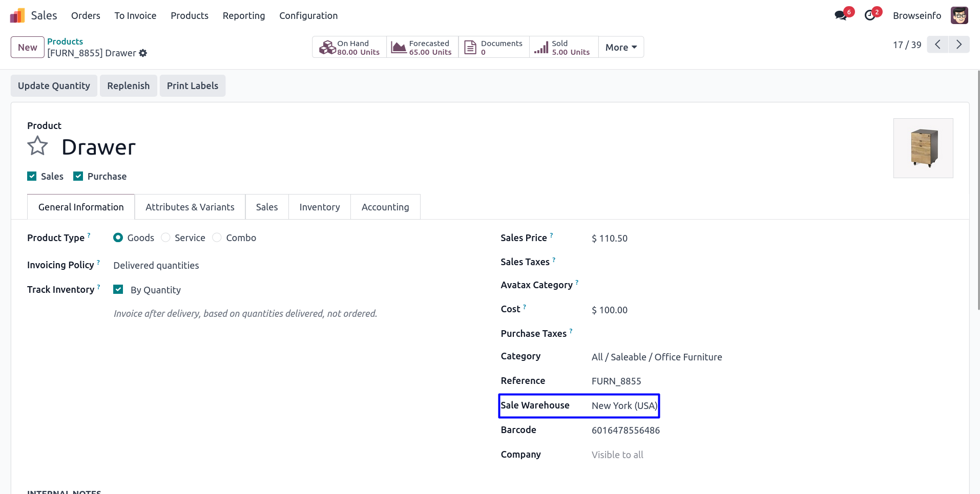Switch to the Inventory tab
980x494 pixels.
coord(319,207)
